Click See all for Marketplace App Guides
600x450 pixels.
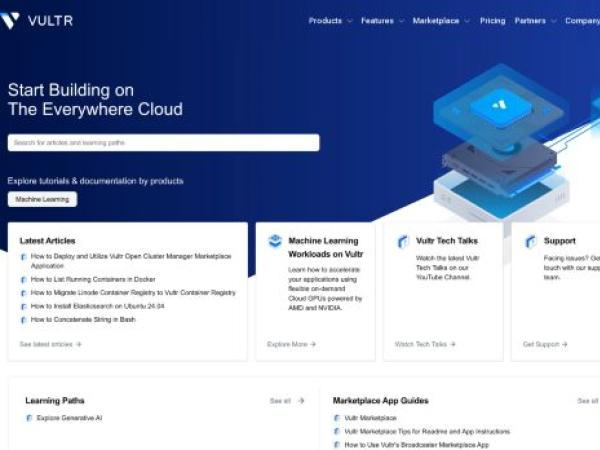pos(588,401)
